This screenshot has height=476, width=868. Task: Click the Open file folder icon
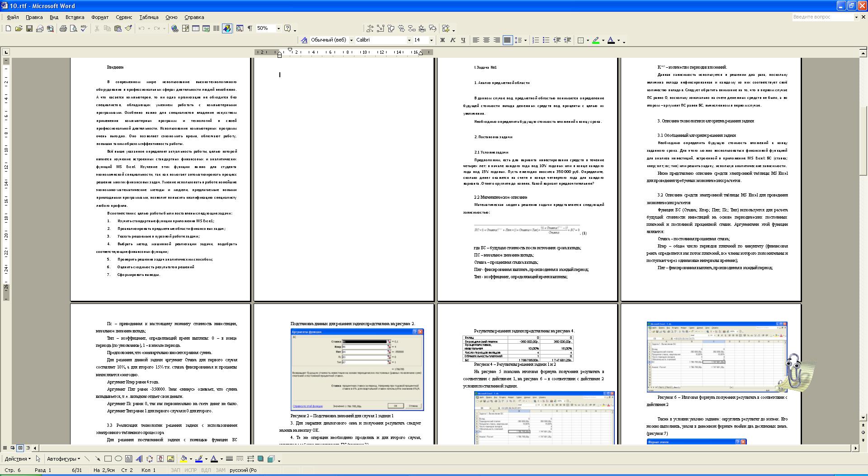(x=19, y=28)
